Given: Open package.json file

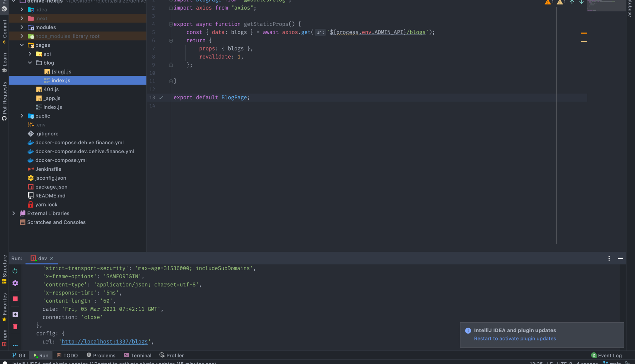Looking at the screenshot, I should (51, 187).
